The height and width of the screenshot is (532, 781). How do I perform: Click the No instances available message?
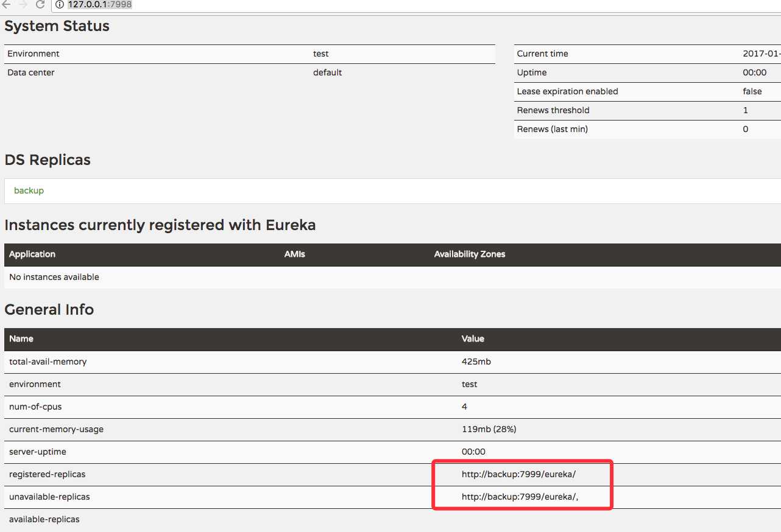(x=54, y=277)
